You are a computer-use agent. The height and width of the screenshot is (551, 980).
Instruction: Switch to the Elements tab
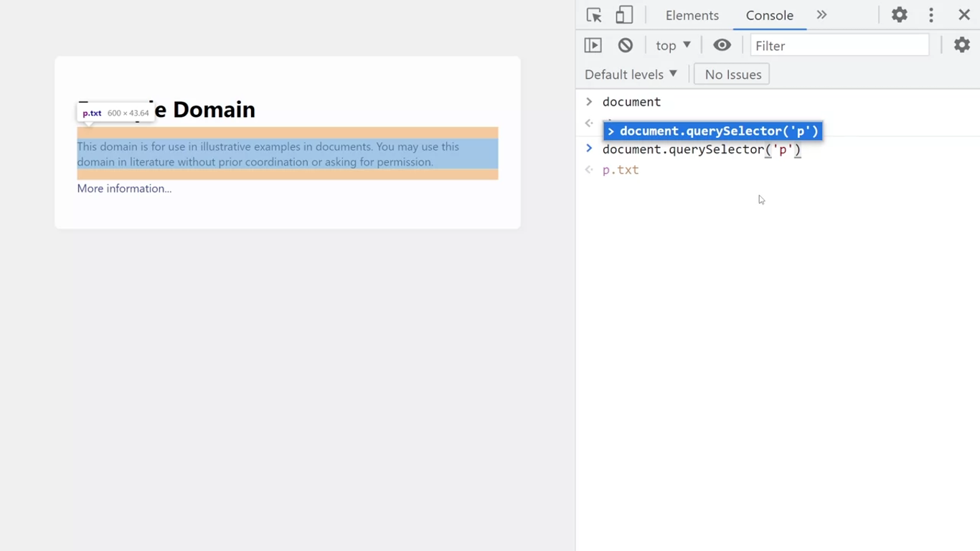coord(692,15)
